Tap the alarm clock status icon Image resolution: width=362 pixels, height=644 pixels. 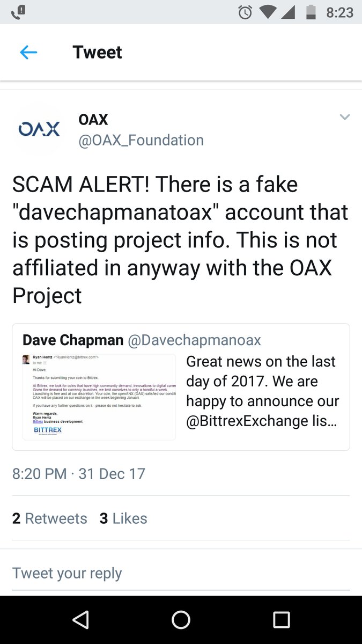coord(245,12)
